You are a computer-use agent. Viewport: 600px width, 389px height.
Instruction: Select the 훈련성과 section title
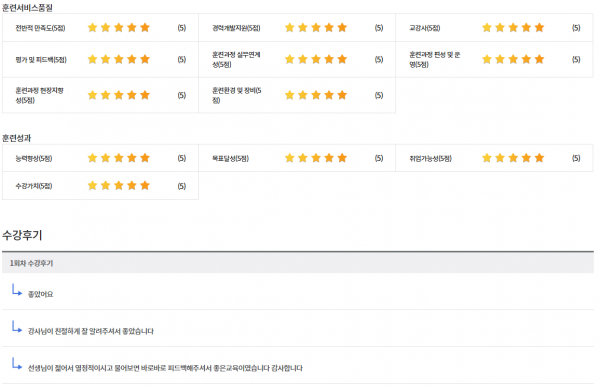16,138
